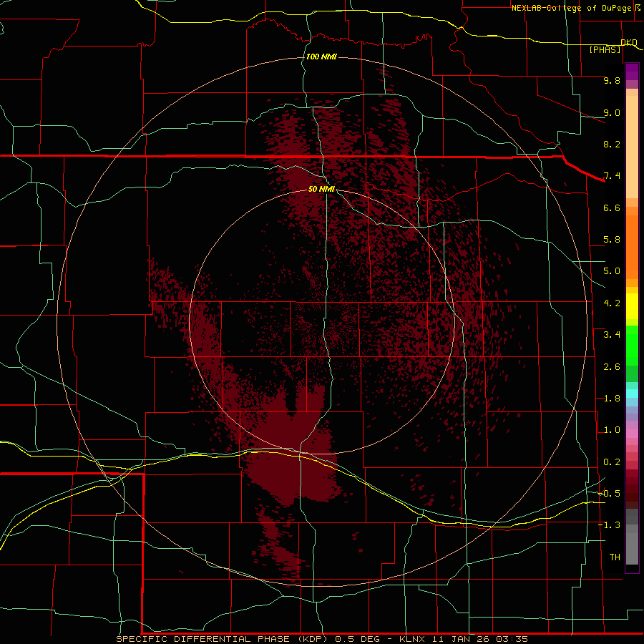
Task: Click the pink band of the color bar
Action: point(632,434)
